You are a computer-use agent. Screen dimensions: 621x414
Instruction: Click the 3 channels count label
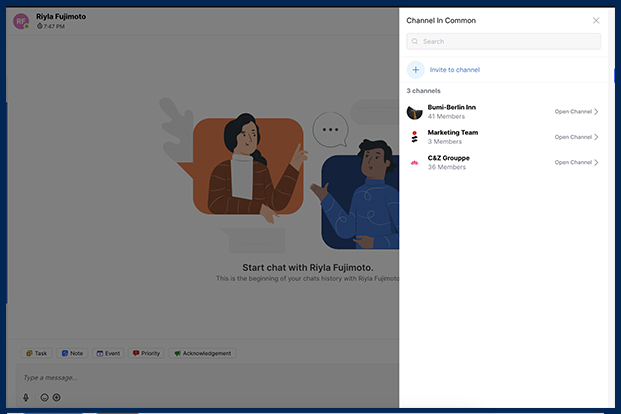(x=423, y=91)
